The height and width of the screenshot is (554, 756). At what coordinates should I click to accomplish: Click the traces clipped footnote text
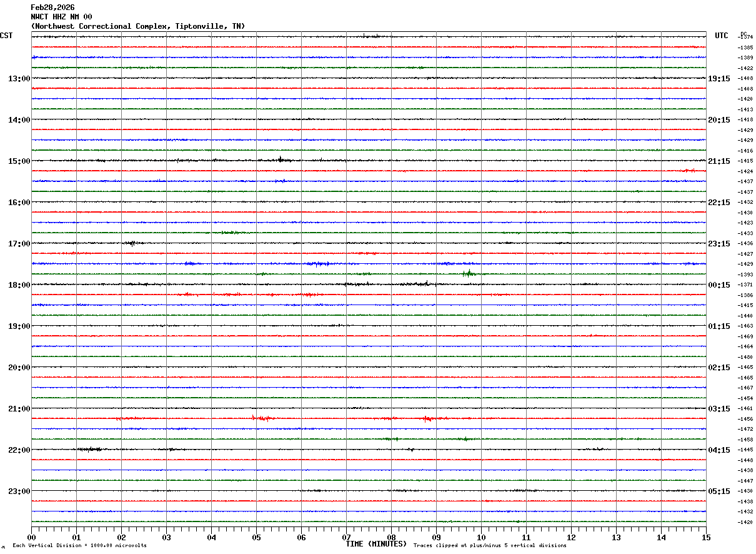(x=490, y=546)
